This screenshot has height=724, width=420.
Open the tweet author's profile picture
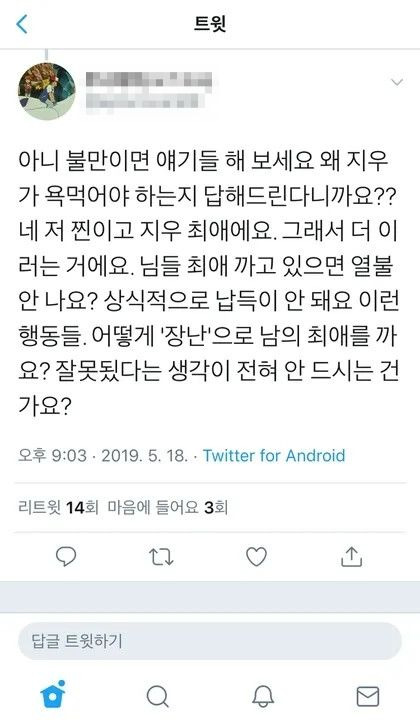[x=47, y=91]
